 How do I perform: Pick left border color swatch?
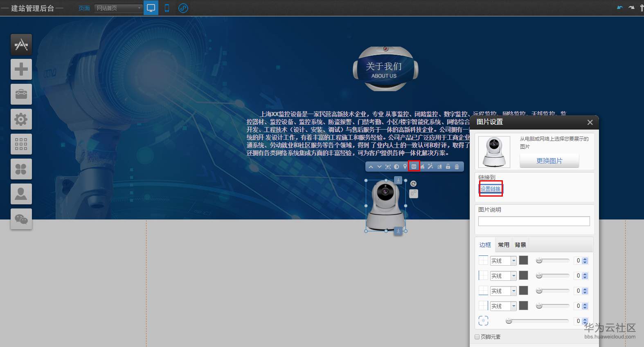click(524, 275)
